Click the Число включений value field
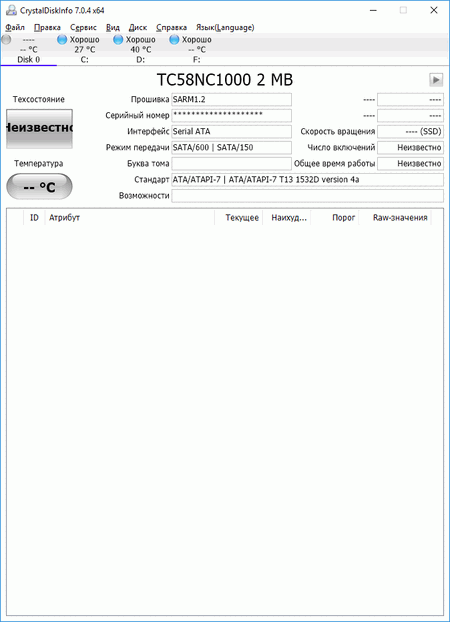 (x=410, y=147)
